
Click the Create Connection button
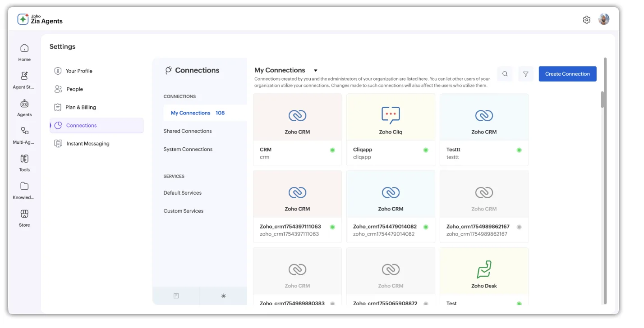567,74
